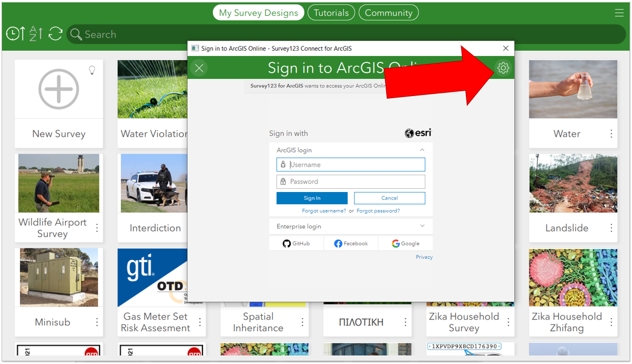Click Cancel in the login form
This screenshot has height=364, width=632.
pos(389,198)
